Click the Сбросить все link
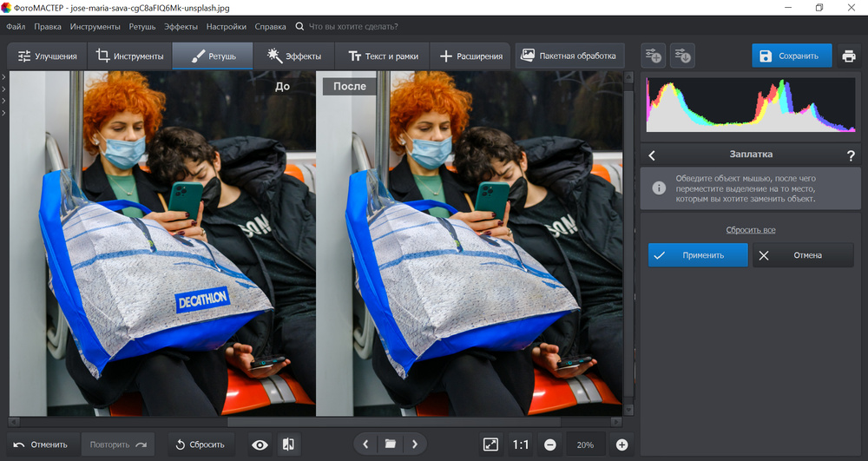 750,230
